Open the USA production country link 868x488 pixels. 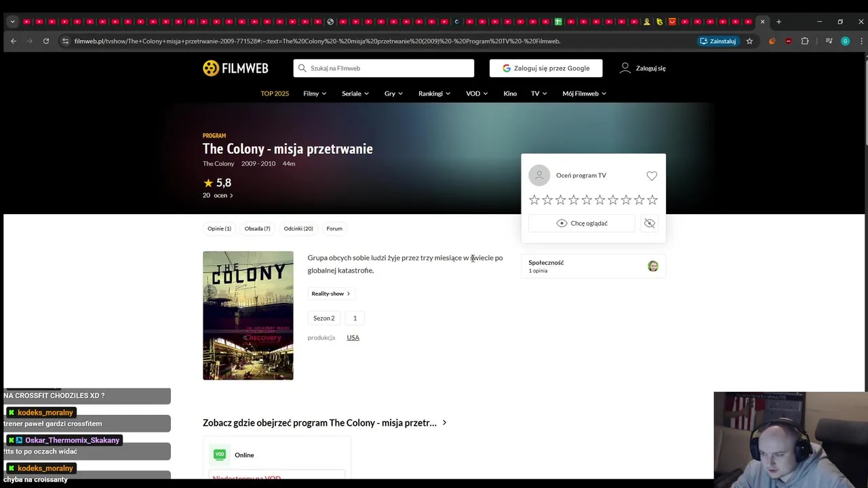coord(353,338)
